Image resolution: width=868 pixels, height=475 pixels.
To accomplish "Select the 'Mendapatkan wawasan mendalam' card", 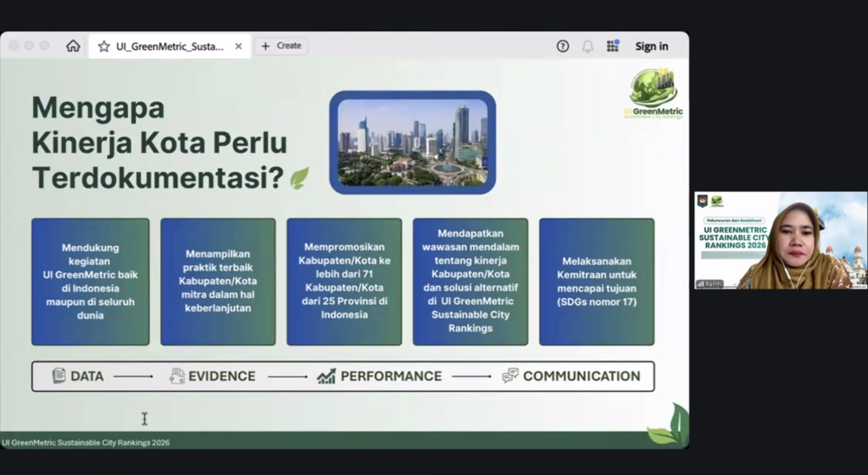I will point(470,282).
